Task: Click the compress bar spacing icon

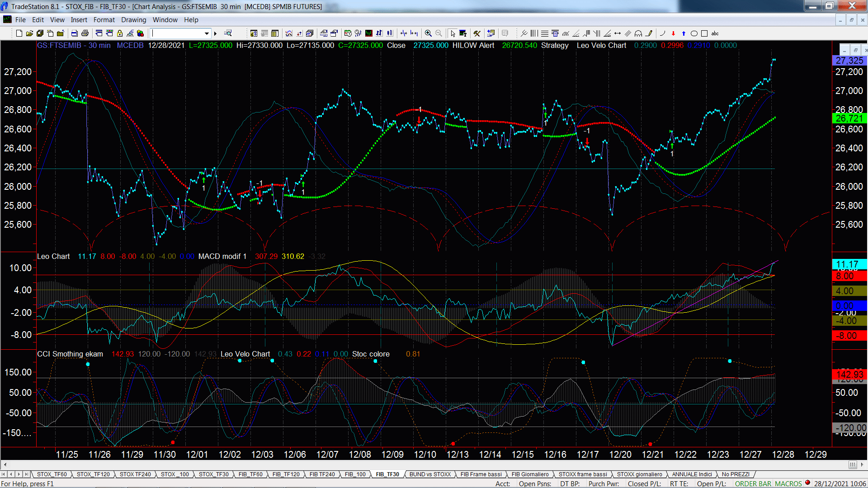Action: pos(403,33)
